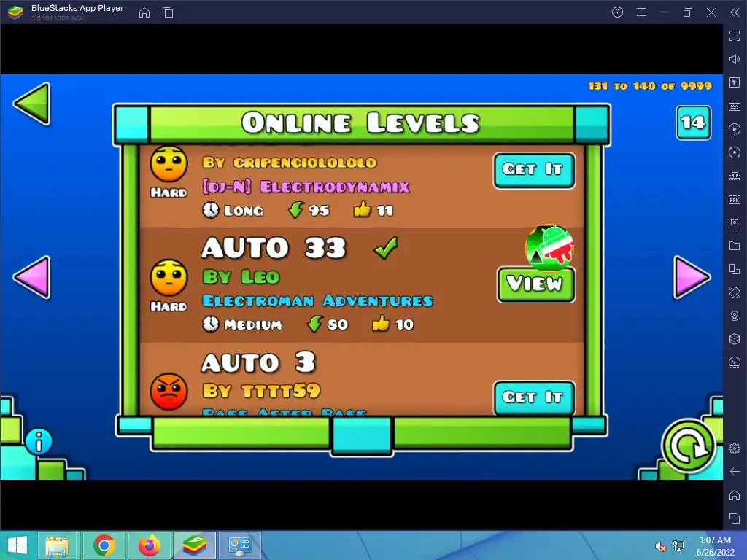
Task: Click the sidebar back arrow icon
Action: [x=735, y=472]
